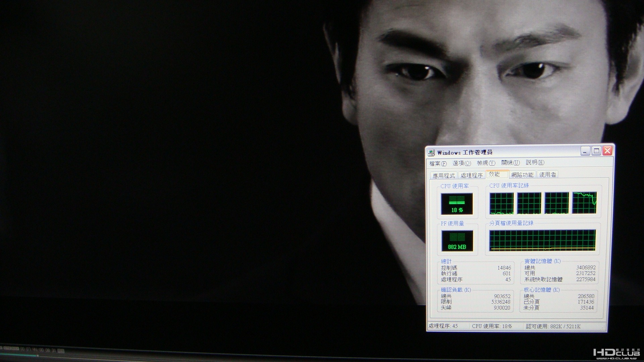Image resolution: width=644 pixels, height=362 pixels.
Task: Click kernel memory 總共 value 206580
Action: [586, 296]
